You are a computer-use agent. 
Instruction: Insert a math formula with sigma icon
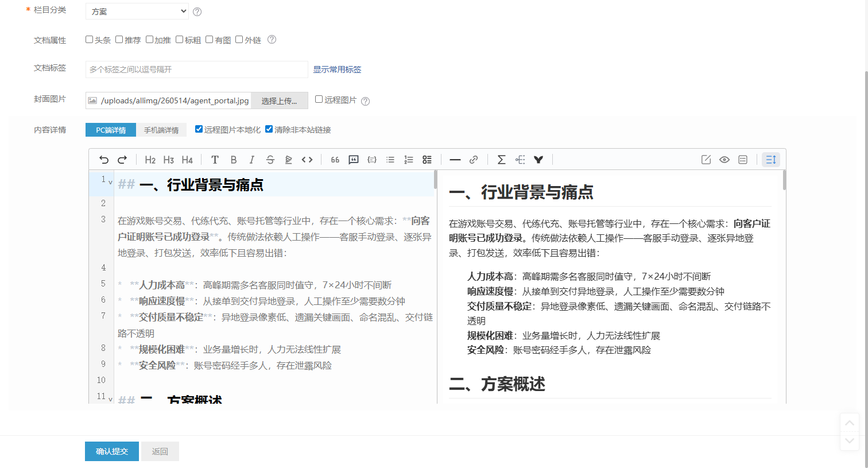(x=501, y=160)
